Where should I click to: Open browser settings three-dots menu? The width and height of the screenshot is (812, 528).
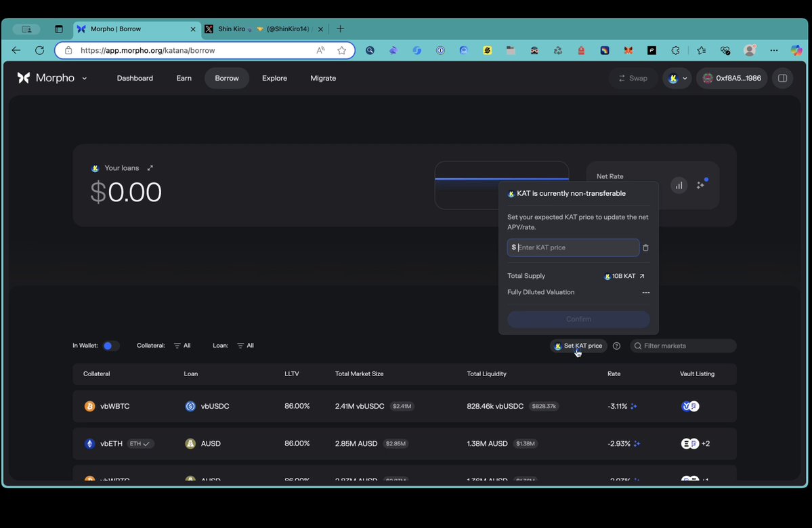(x=773, y=50)
